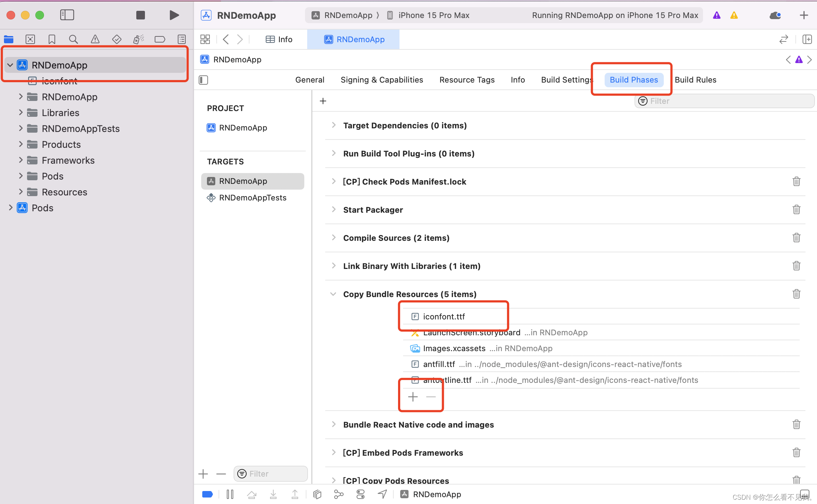Screen dimensions: 817x504
Task: Open the Signing & Capabilities tab
Action: point(382,80)
